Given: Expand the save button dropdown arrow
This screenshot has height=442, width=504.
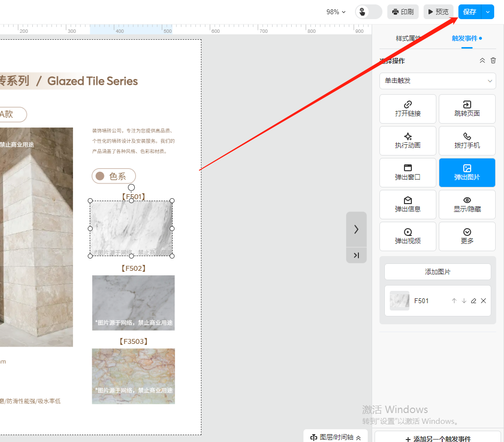Looking at the screenshot, I should pyautogui.click(x=488, y=12).
